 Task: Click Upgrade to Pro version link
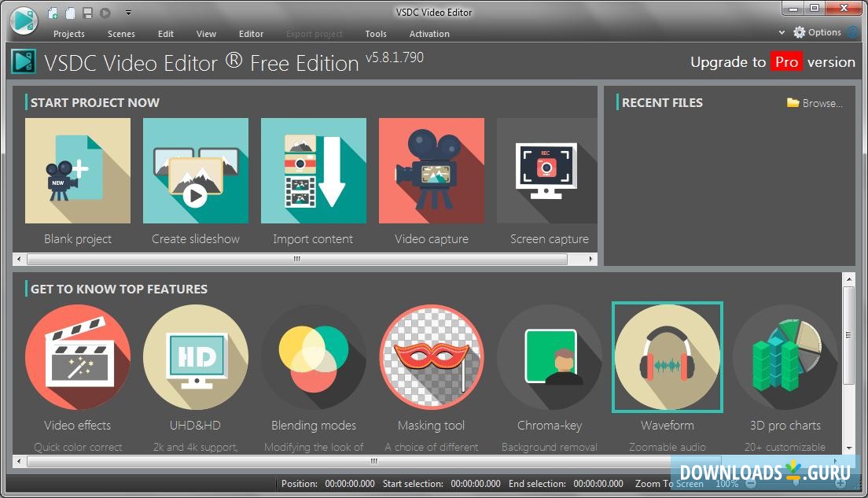(773, 62)
